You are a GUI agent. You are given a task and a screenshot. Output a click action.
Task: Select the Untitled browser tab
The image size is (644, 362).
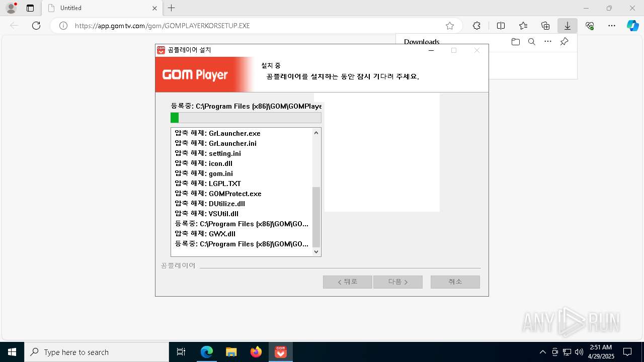102,8
